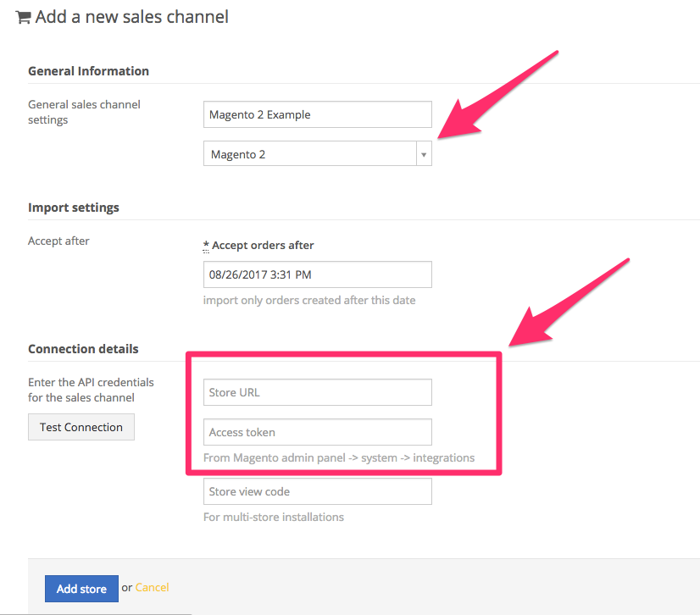
Task: Click the Connection details section heading
Action: (84, 349)
